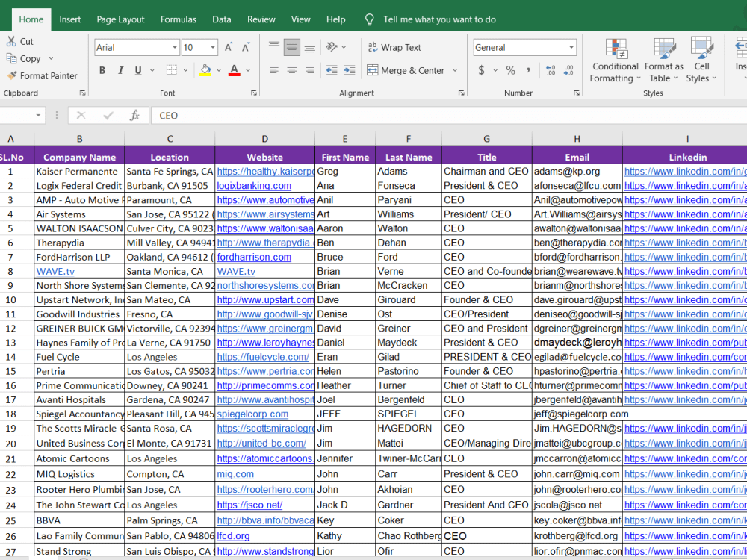Expand Underline style arrow
This screenshot has height=560, width=747.
pos(152,70)
